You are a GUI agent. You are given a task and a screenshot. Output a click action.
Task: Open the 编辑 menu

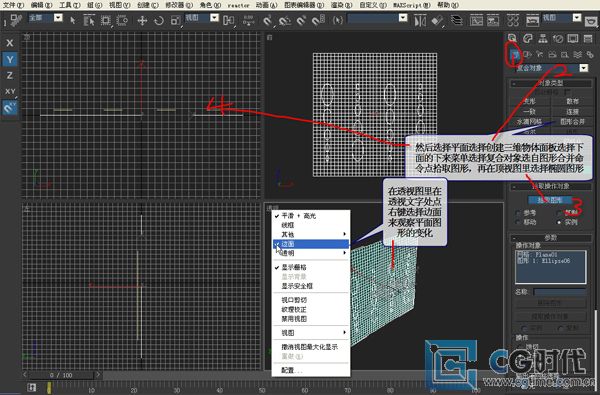(41, 5)
